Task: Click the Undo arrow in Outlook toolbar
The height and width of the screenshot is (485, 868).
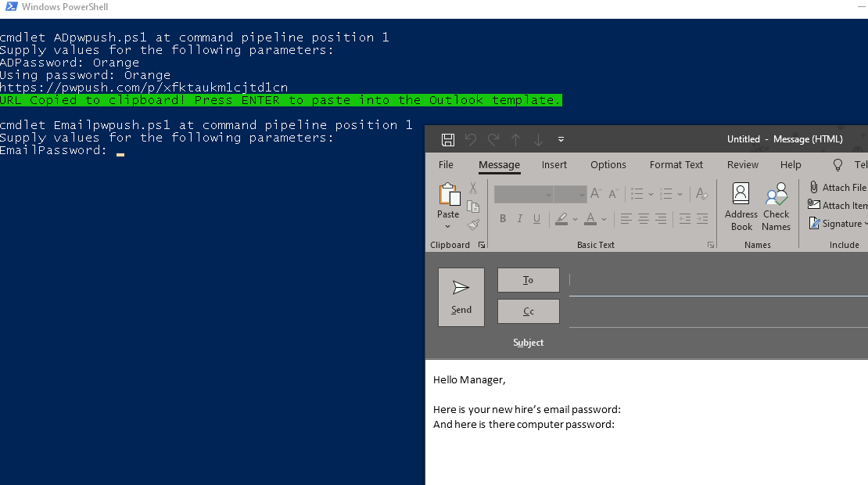Action: click(471, 139)
